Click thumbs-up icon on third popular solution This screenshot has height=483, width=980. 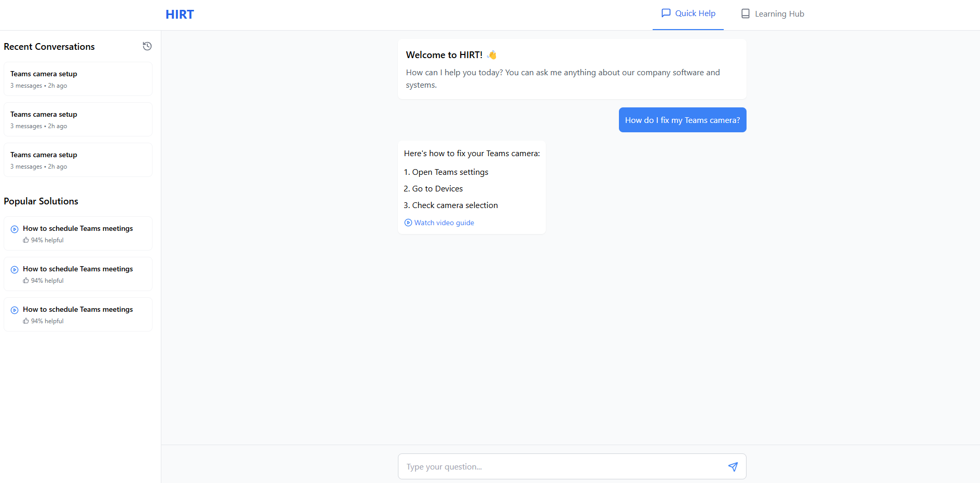26,321
